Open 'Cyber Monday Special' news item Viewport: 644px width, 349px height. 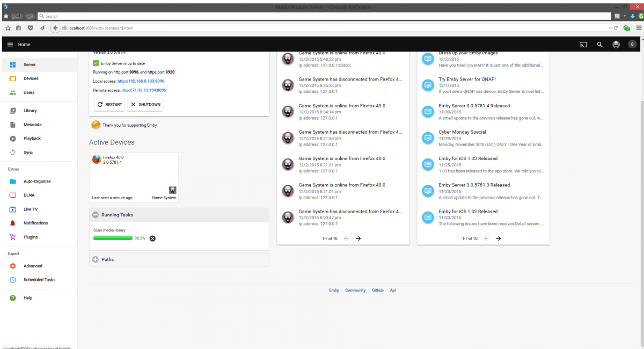point(483,138)
